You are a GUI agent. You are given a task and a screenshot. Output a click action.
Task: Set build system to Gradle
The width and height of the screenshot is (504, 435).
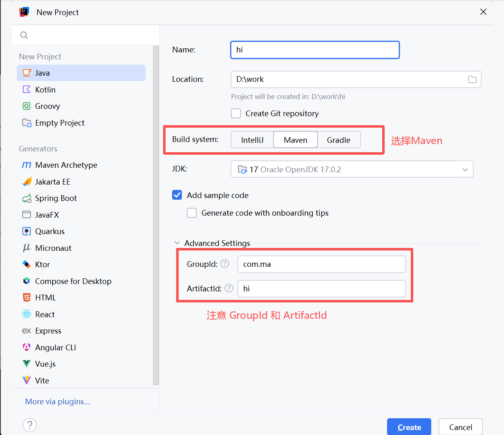pyautogui.click(x=339, y=140)
